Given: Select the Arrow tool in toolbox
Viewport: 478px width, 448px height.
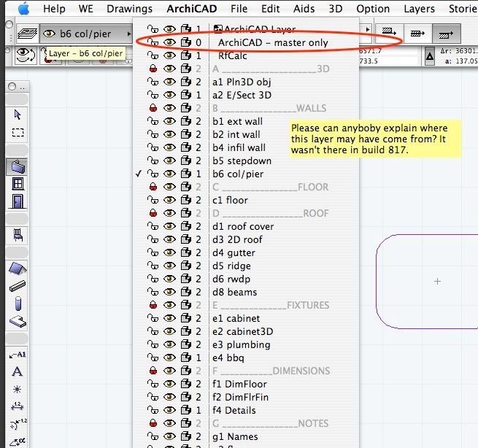Looking at the screenshot, I should [18, 115].
